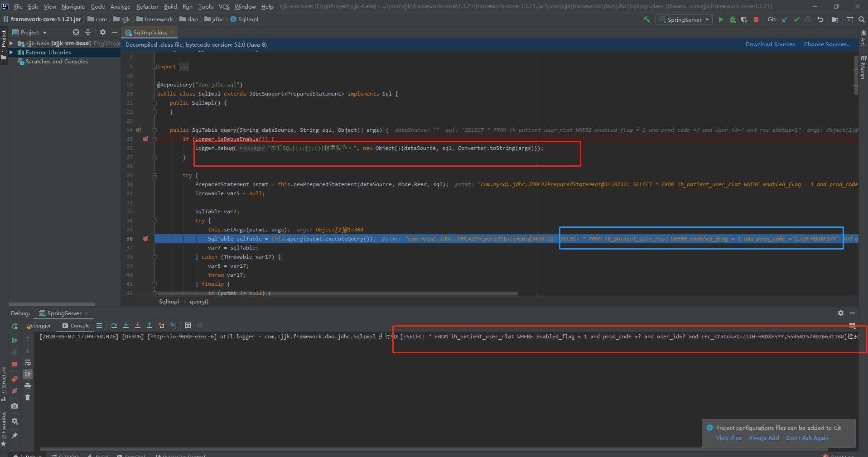Run SpringServer with coverage icon
Viewport: 868px width, 457px height.
pos(744,19)
